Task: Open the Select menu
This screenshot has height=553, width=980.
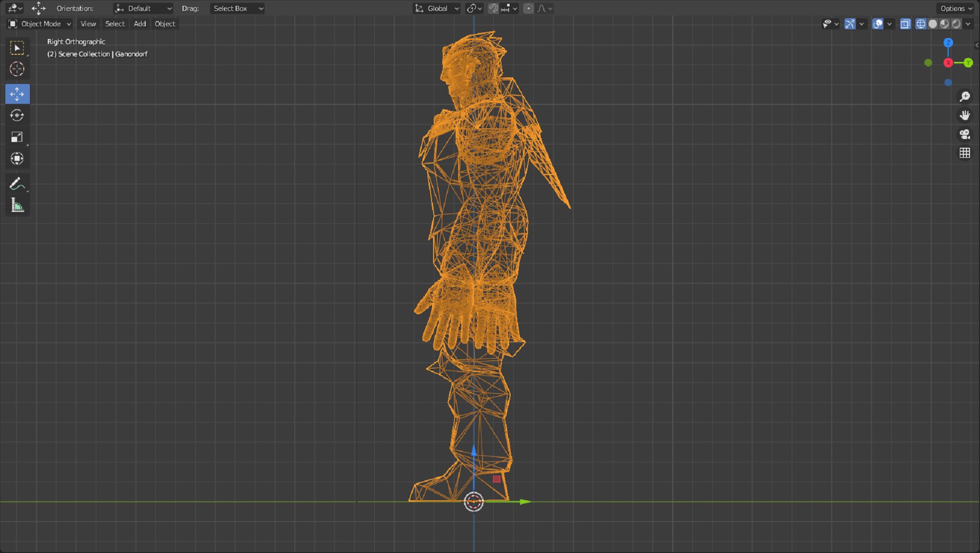Action: click(x=115, y=24)
